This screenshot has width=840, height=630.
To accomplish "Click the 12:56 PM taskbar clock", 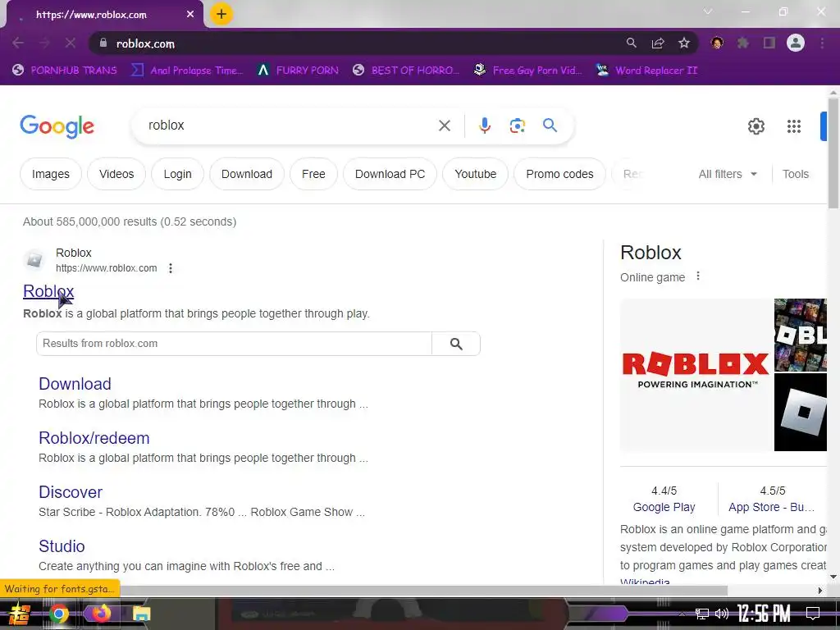I will tap(764, 614).
